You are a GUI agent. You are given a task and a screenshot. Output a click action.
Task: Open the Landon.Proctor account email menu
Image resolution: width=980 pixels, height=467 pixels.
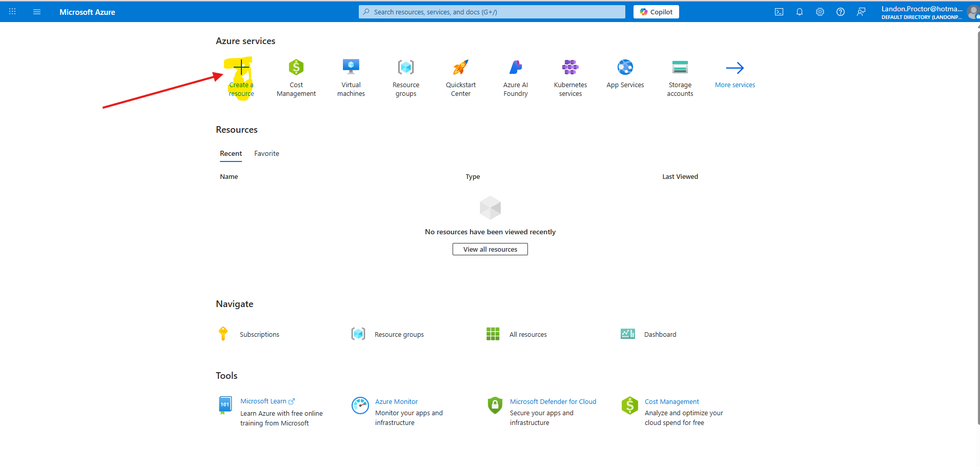pyautogui.click(x=922, y=9)
